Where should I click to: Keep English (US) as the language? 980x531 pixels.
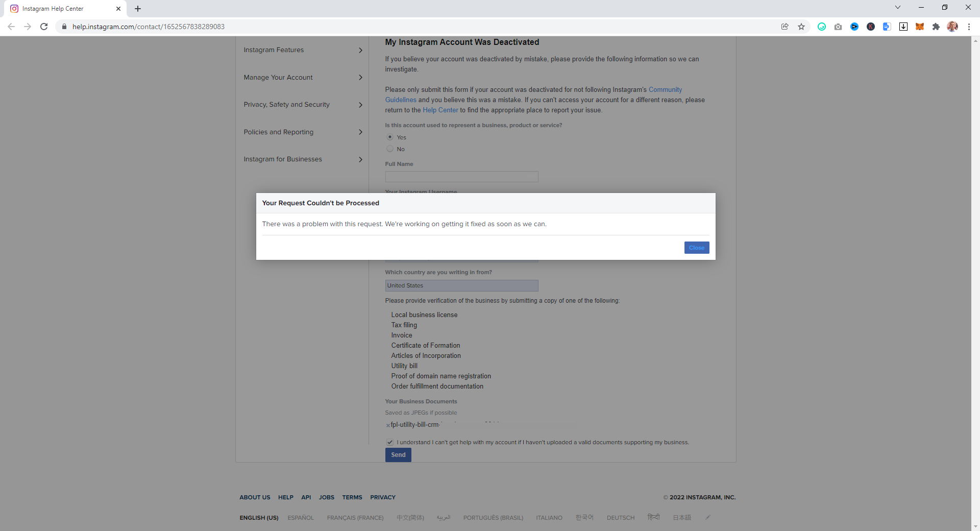click(x=259, y=518)
